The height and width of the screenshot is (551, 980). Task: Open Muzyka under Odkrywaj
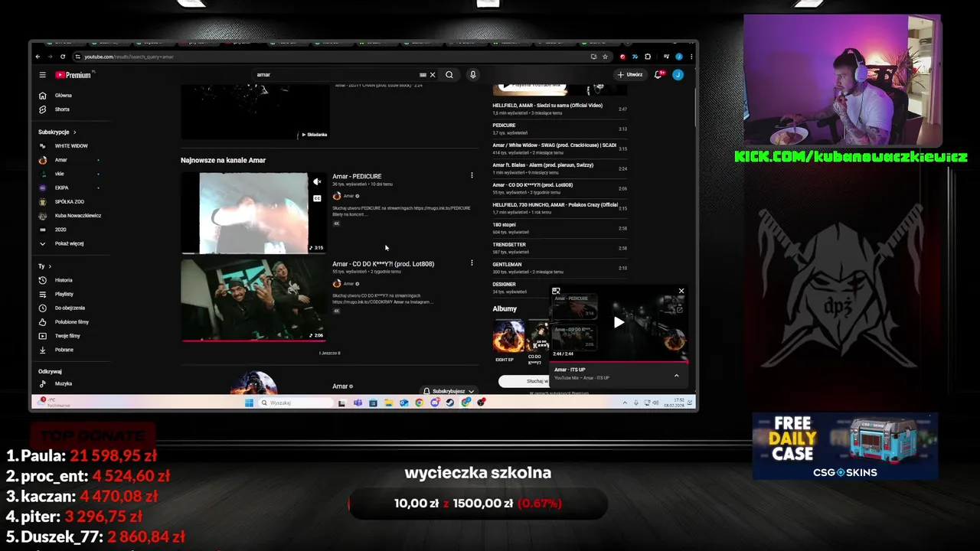(64, 383)
